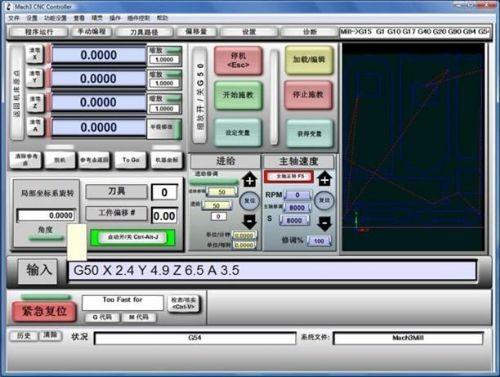Click the red 停止施教 button
This screenshot has height=377, width=500.
point(308,95)
